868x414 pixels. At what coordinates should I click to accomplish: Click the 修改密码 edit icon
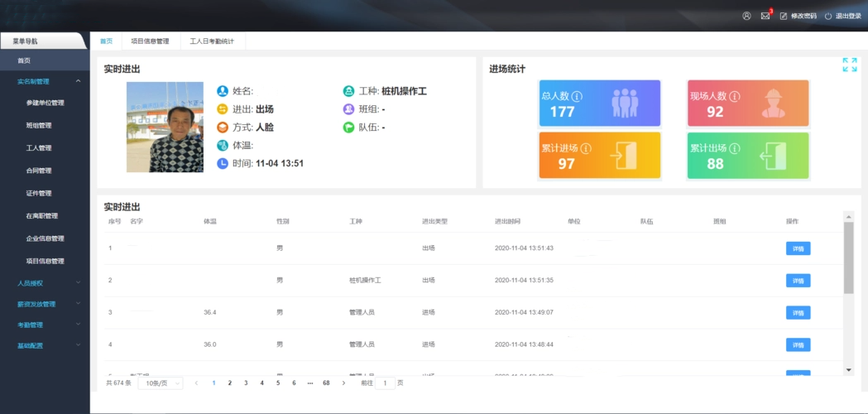(784, 16)
